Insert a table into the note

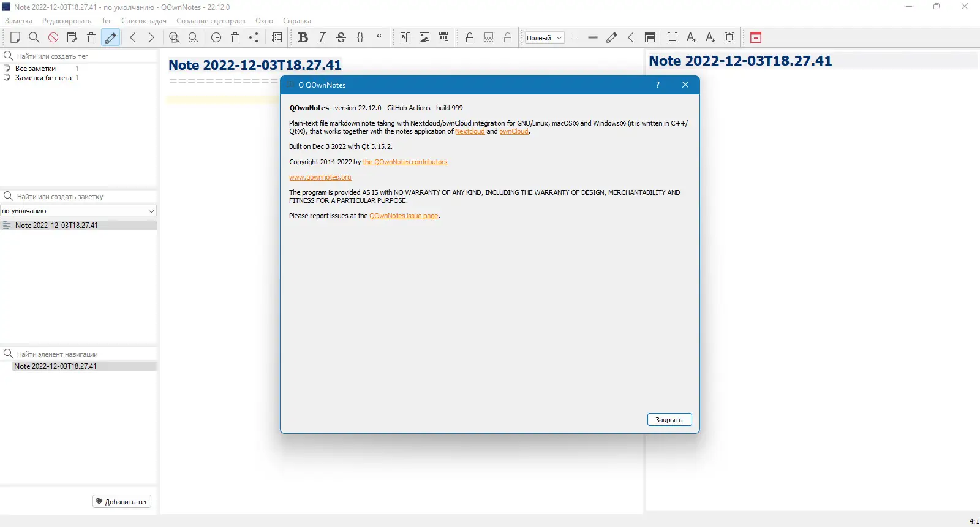tap(443, 37)
